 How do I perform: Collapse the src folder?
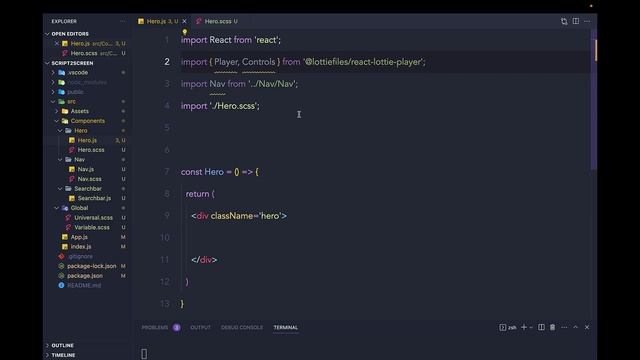[53, 101]
